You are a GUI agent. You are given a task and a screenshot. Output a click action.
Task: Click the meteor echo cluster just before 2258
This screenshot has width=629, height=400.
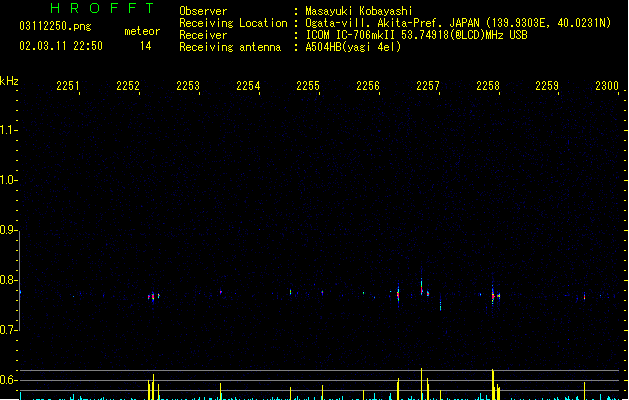[x=495, y=296]
